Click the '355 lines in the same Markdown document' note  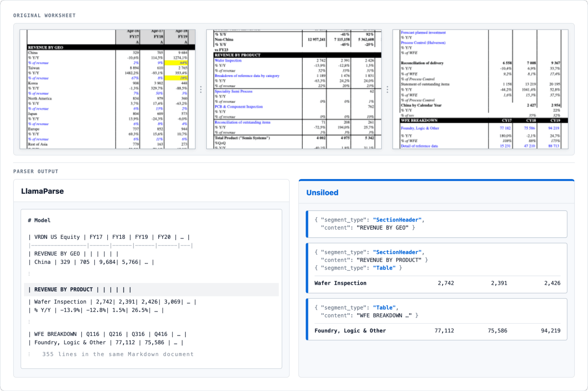pos(118,354)
